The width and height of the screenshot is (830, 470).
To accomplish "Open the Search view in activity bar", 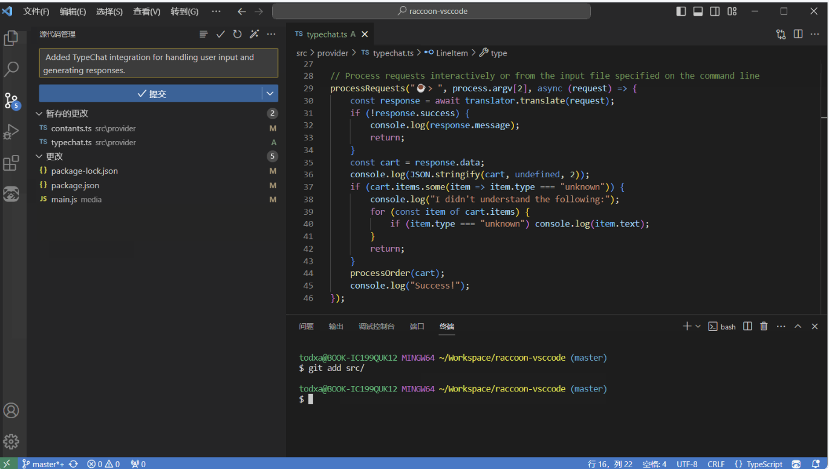I will coord(12,69).
